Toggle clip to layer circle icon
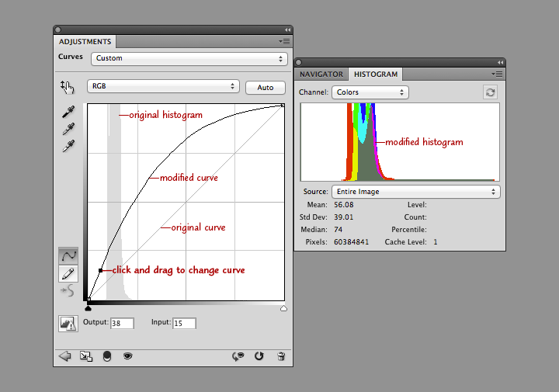559x392 pixels. coord(107,356)
